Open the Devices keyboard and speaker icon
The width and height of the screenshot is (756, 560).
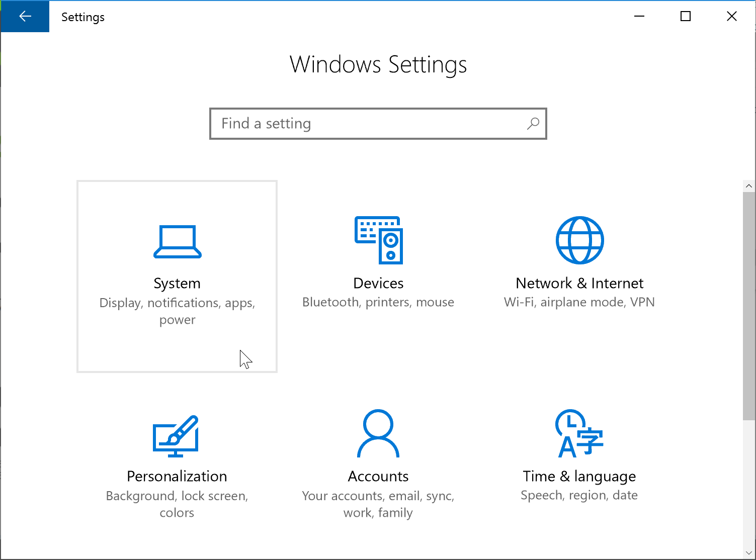pos(379,240)
